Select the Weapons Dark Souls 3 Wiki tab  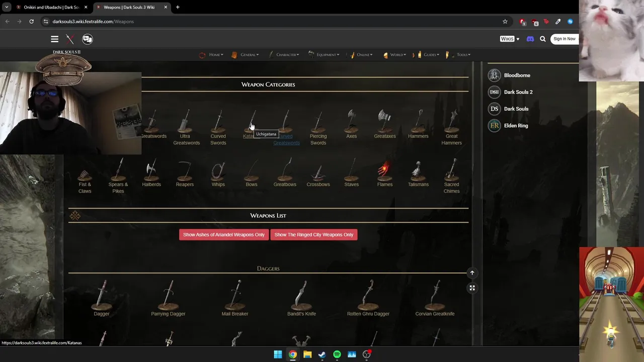tap(132, 7)
